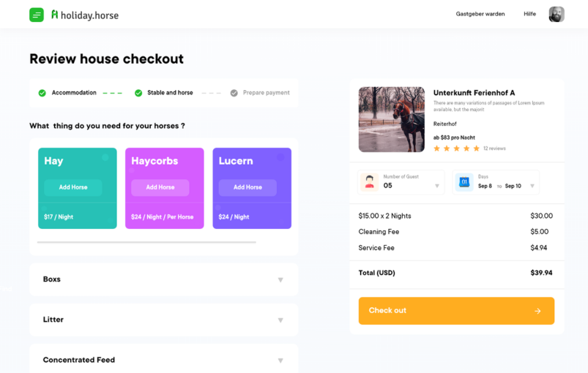This screenshot has width=588, height=373.
Task: Add Horse on the Haycorbs card
Action: coord(160,187)
